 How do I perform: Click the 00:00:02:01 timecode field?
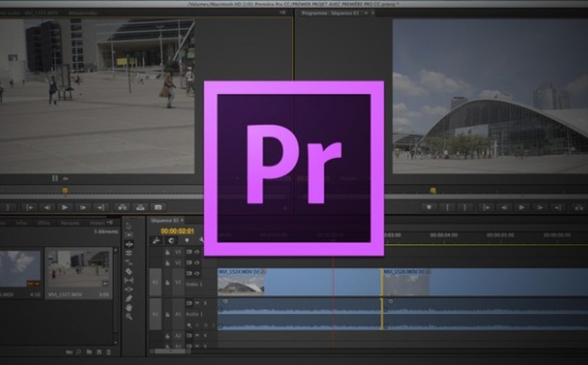tap(177, 231)
